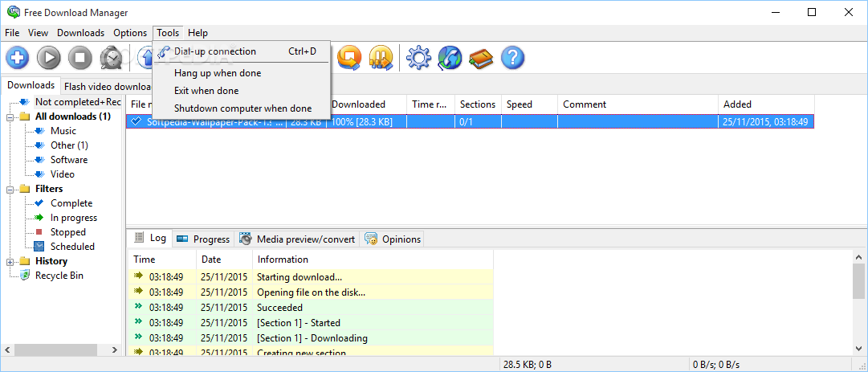
Task: Click the Starting download... log entry
Action: (x=311, y=276)
